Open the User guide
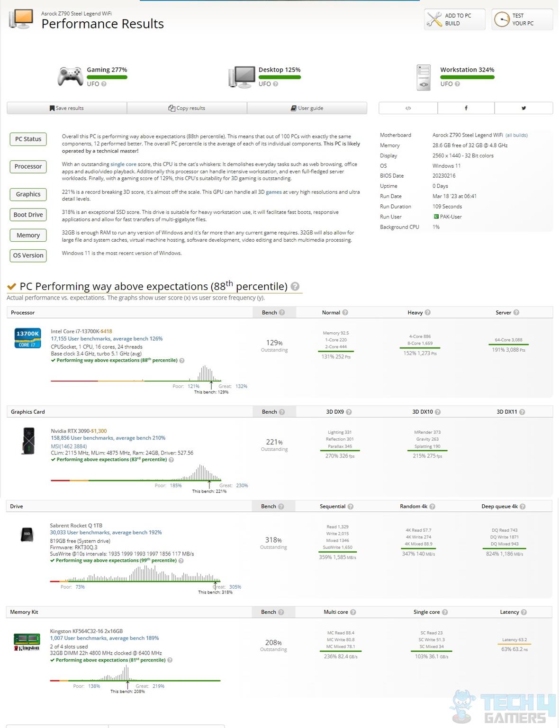Screen dimensions: 560x728 [x=307, y=108]
